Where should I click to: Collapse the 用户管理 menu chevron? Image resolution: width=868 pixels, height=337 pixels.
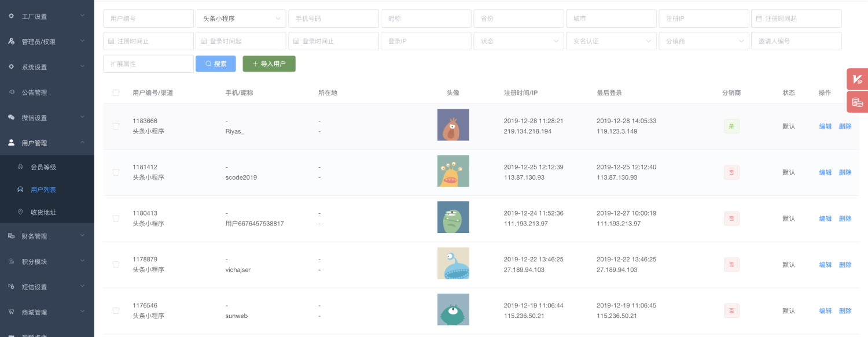[x=82, y=142]
